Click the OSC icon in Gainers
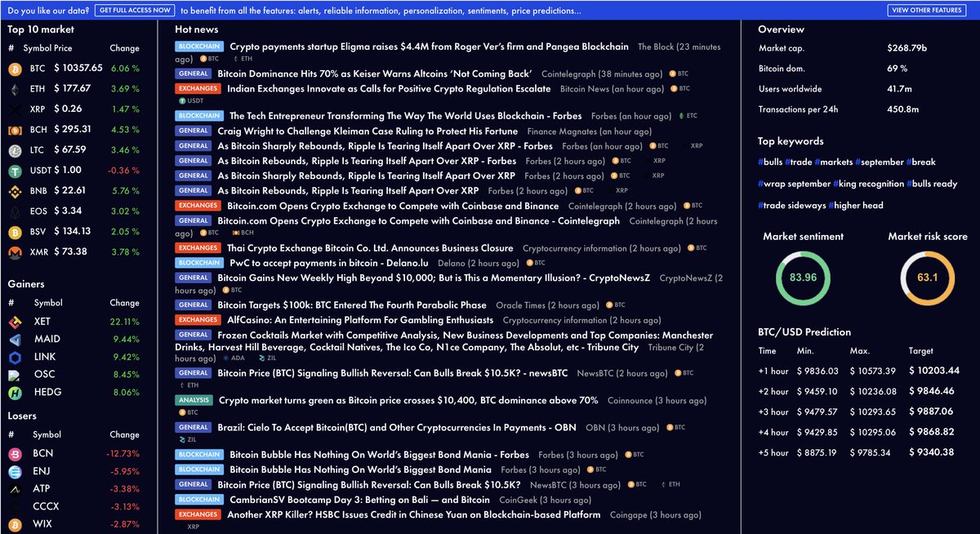This screenshot has height=534, width=980. click(x=15, y=376)
